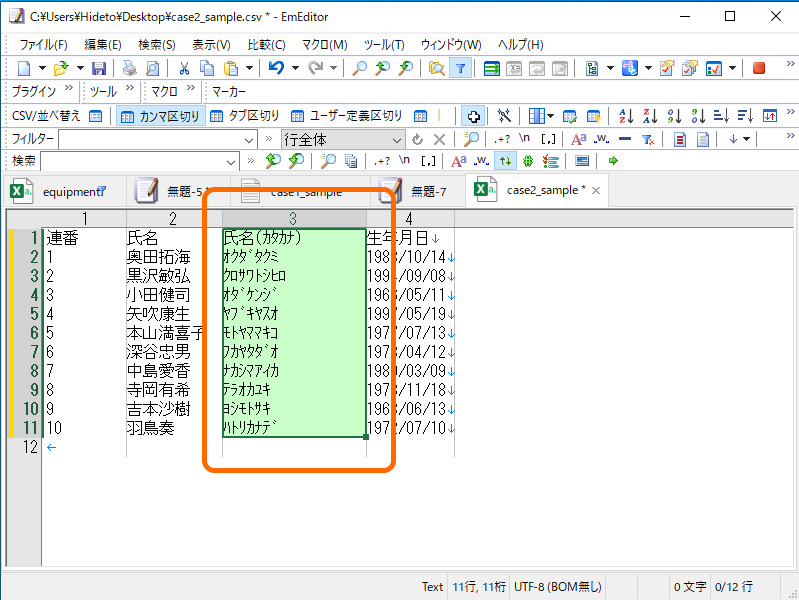
Task: Expand the New file dropdown arrow
Action: 42,68
